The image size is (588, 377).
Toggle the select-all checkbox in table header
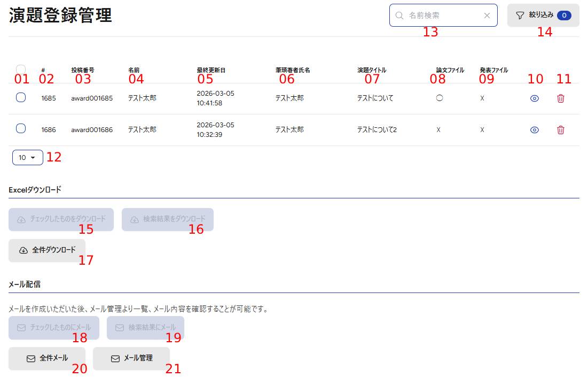[x=21, y=70]
